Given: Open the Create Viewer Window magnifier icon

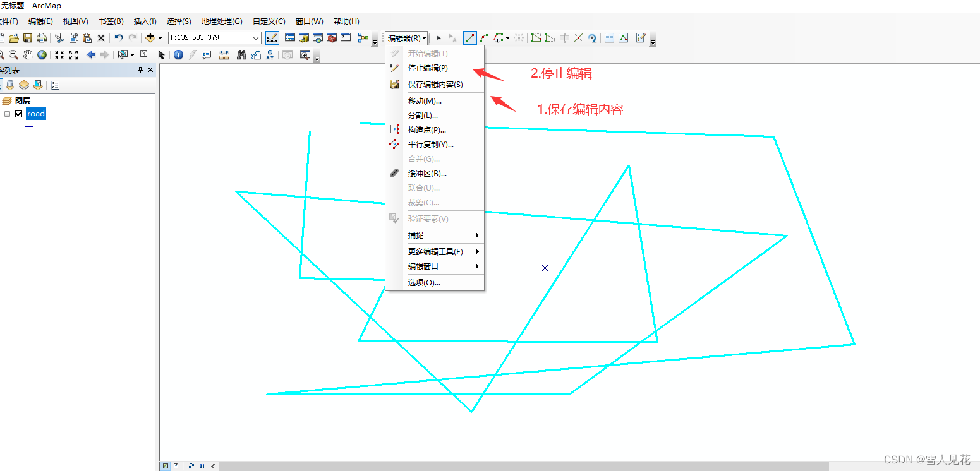Looking at the screenshot, I should [305, 55].
